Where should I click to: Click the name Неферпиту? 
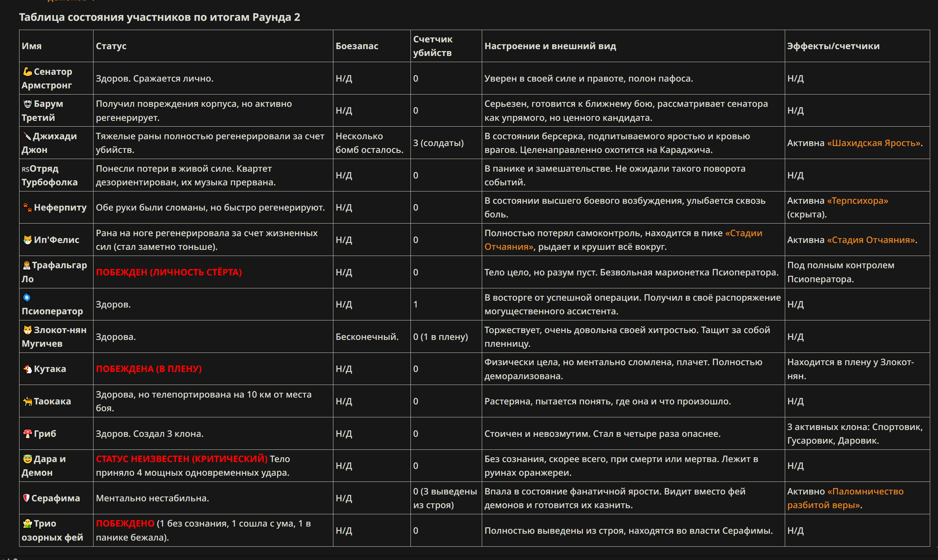(60, 207)
